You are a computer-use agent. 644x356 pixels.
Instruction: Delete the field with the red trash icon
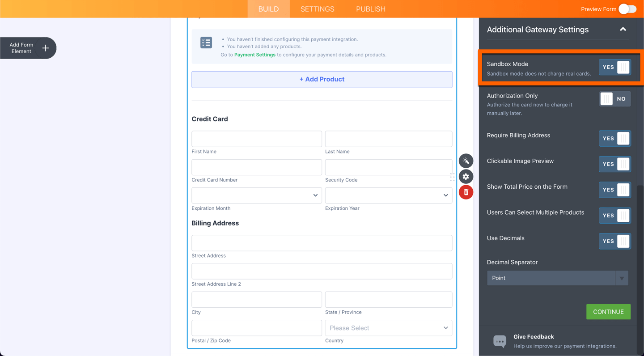pos(466,192)
